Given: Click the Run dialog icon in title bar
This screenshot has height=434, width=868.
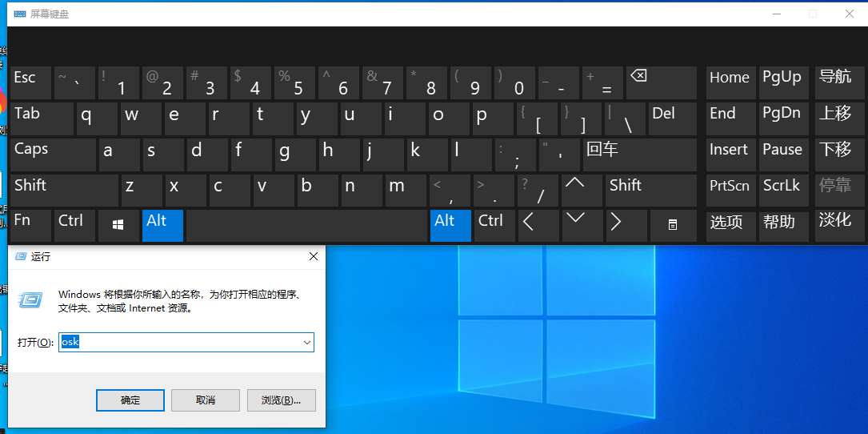Looking at the screenshot, I should (x=20, y=256).
